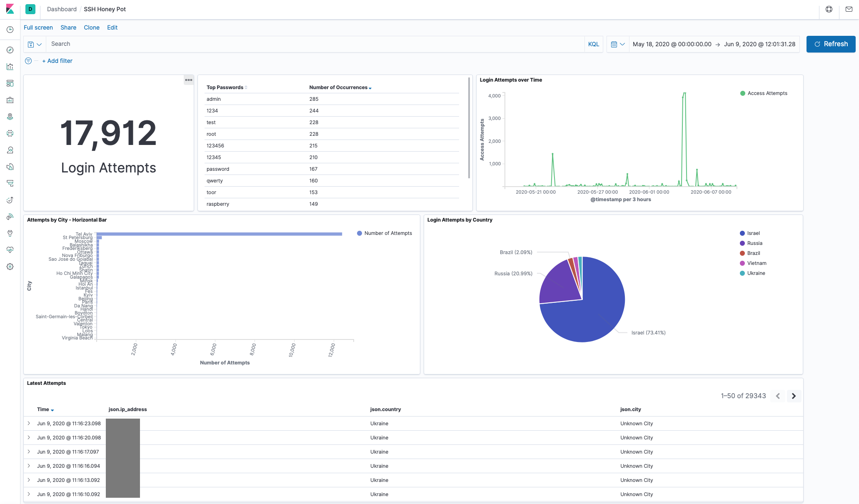The width and height of the screenshot is (859, 504).
Task: Open saved query dropdown menu
Action: [35, 44]
